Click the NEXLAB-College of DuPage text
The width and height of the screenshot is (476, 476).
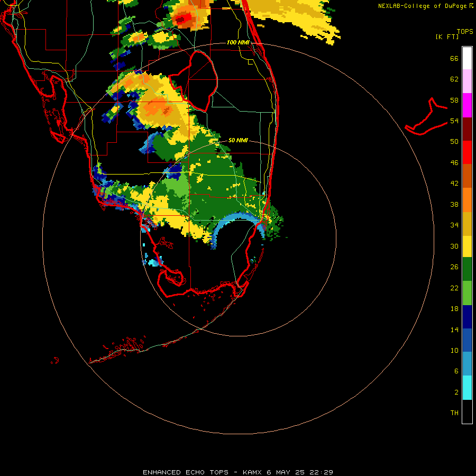point(422,6)
